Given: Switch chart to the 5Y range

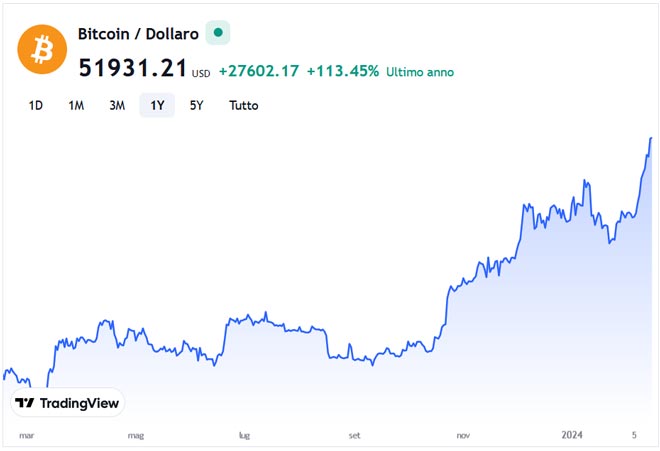Looking at the screenshot, I should point(197,105).
